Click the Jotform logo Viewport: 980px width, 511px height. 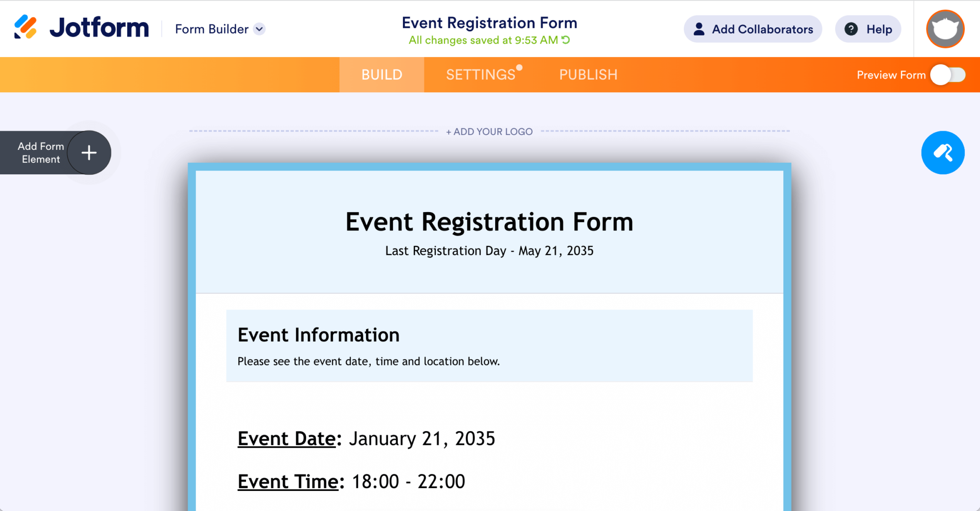point(81,28)
